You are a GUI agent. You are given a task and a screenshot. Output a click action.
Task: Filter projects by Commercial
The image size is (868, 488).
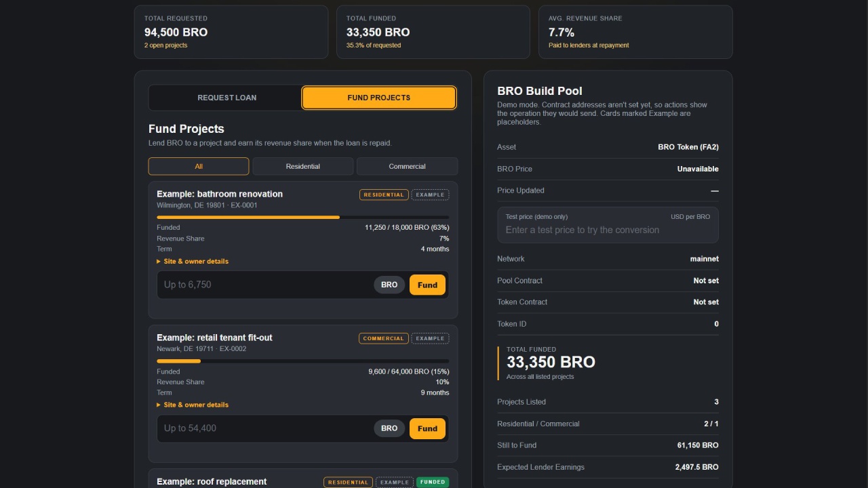coord(407,166)
